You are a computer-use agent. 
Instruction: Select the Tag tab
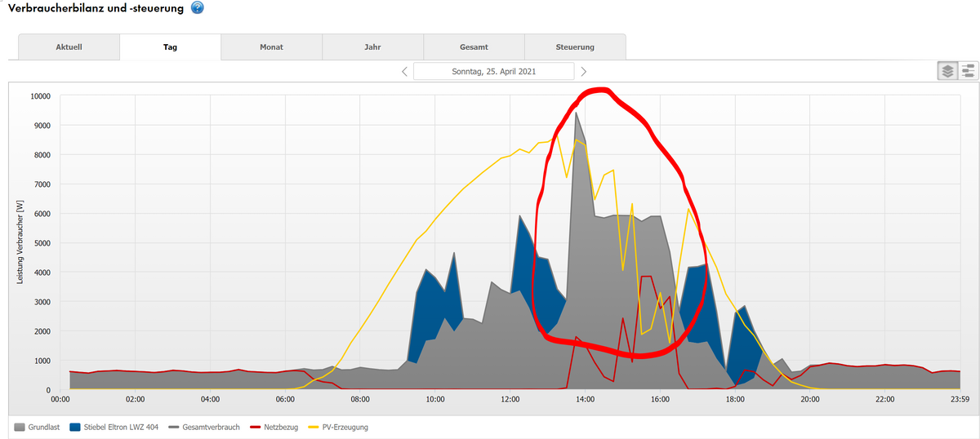coord(170,47)
